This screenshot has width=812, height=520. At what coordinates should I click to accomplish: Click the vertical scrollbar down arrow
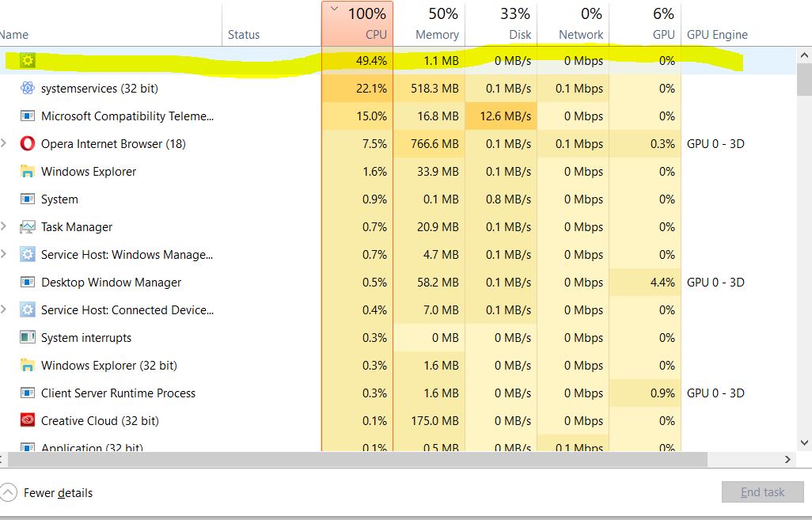pos(805,443)
